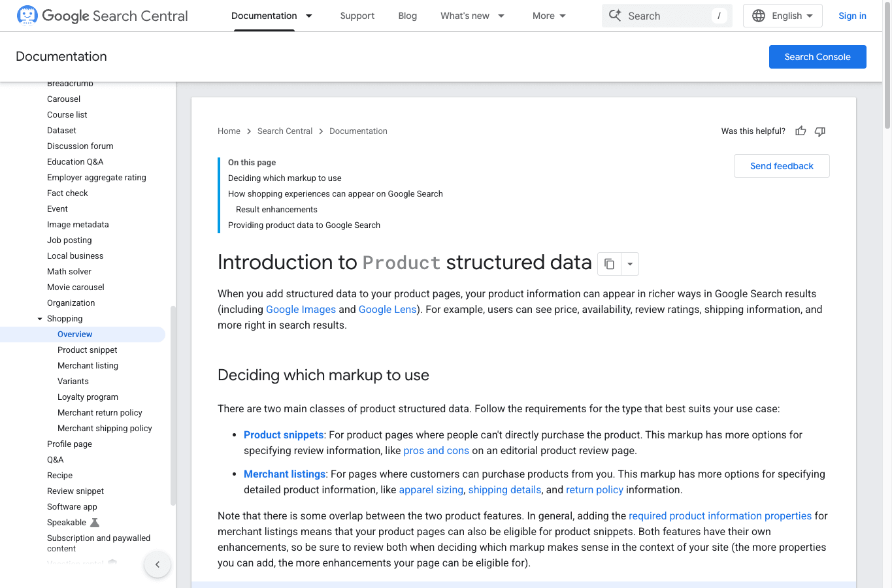This screenshot has height=588, width=892.
Task: Open dropdown arrow next to copy icon
Action: click(630, 264)
